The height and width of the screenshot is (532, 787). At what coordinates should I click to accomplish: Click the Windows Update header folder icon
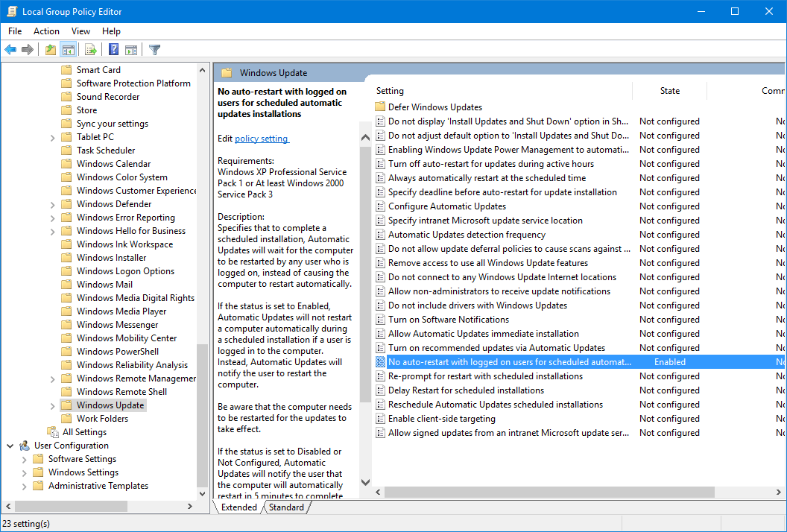227,73
